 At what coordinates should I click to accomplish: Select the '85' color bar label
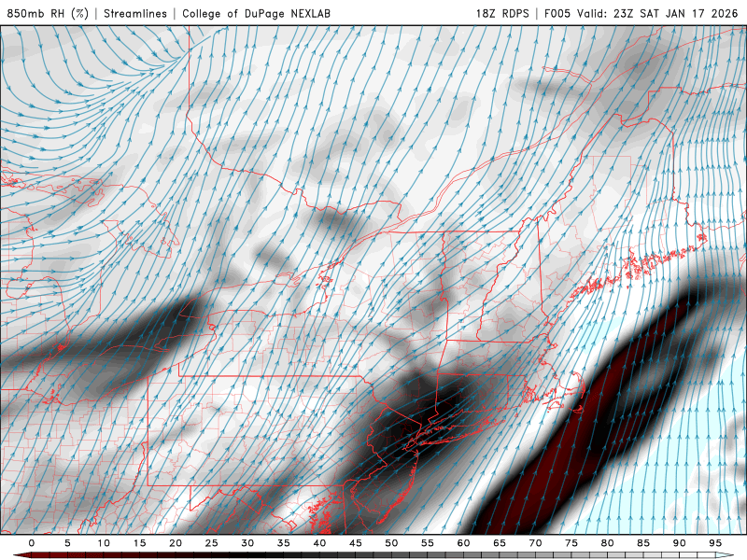point(643,543)
